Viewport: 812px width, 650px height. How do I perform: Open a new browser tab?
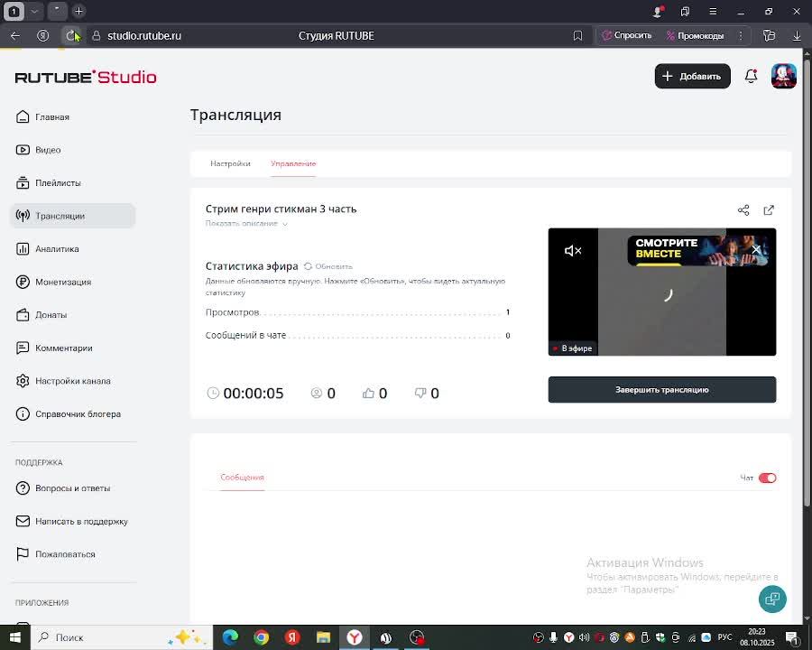coord(78,11)
